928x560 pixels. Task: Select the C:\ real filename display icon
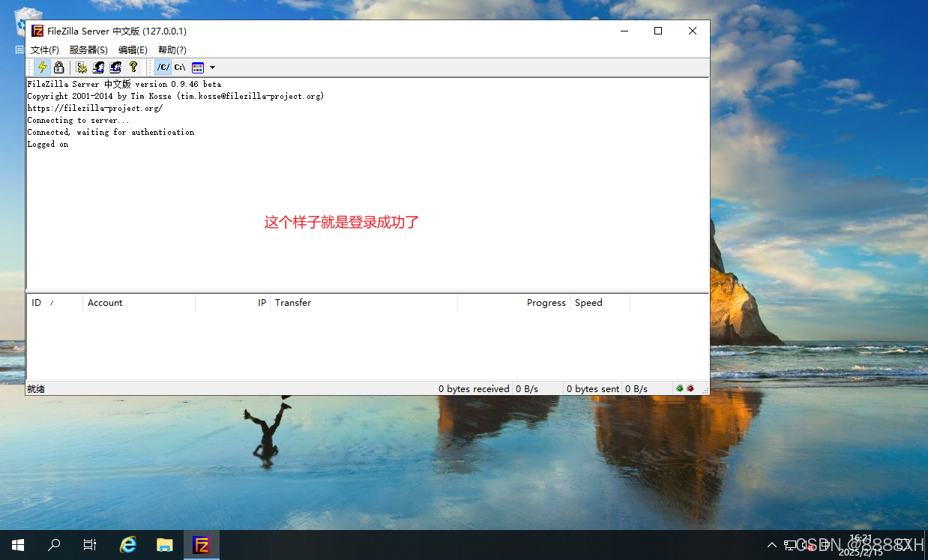(179, 67)
